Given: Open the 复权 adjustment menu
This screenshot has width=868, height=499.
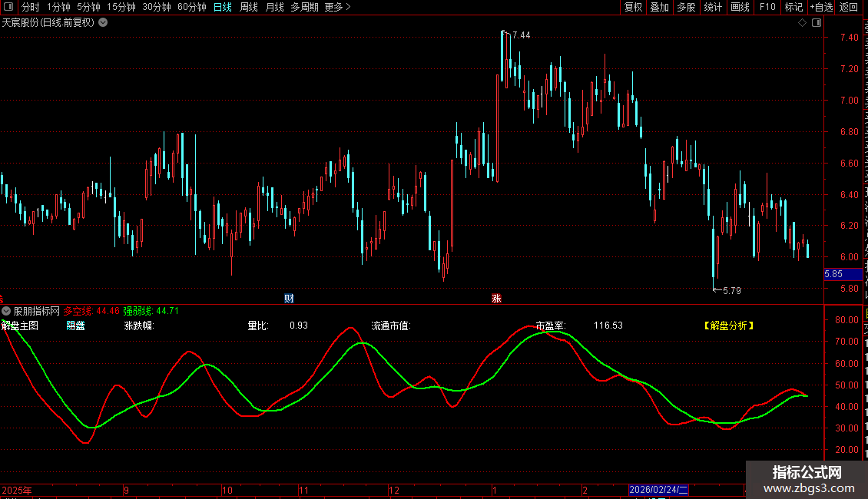Looking at the screenshot, I should click(633, 7).
